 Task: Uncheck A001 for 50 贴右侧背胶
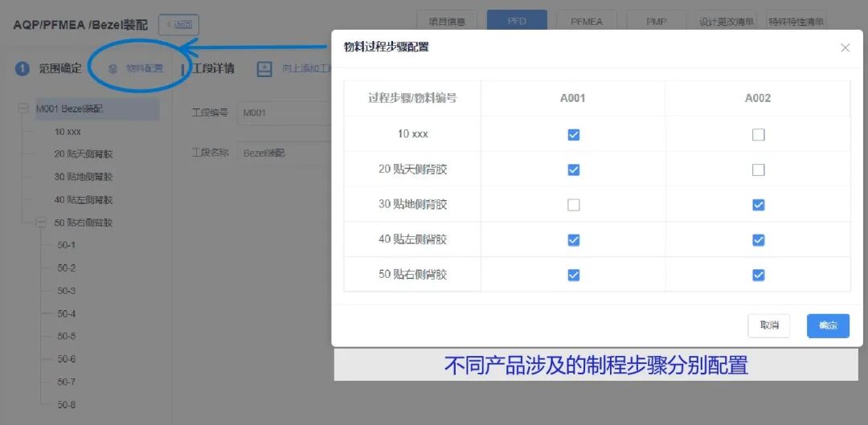574,275
